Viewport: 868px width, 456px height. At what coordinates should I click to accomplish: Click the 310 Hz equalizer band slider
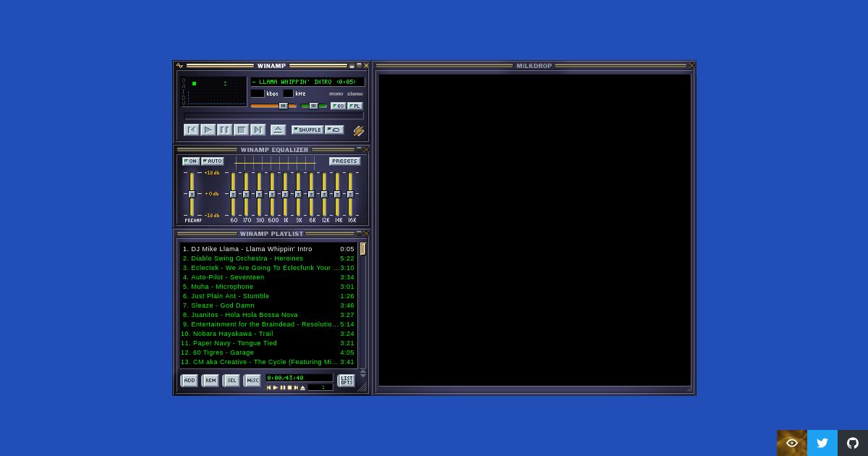[259, 194]
